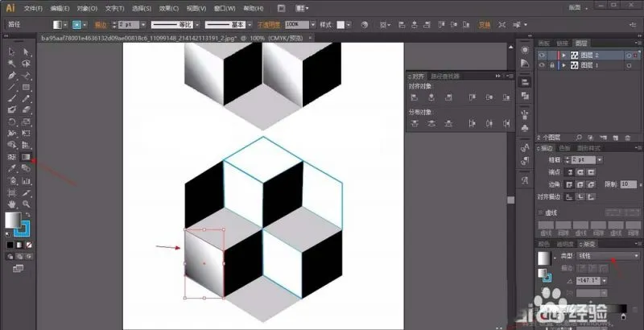Open the 对象(O) menu

click(87, 9)
